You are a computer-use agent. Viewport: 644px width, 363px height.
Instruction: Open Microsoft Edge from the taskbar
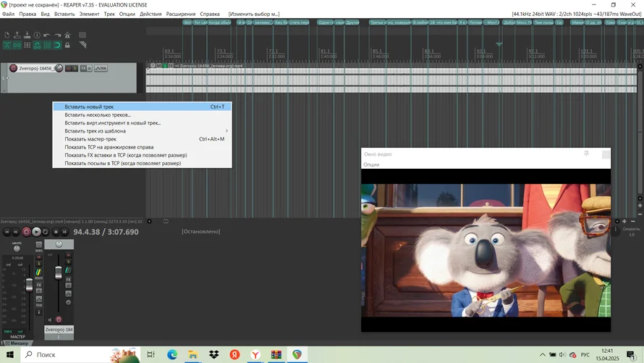pyautogui.click(x=172, y=354)
